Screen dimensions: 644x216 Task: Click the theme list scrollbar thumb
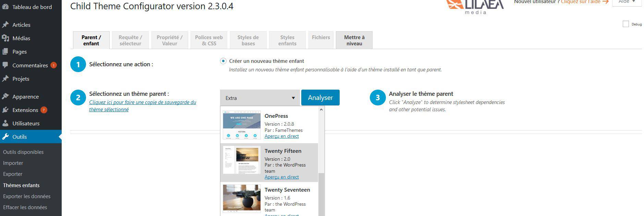click(321, 194)
